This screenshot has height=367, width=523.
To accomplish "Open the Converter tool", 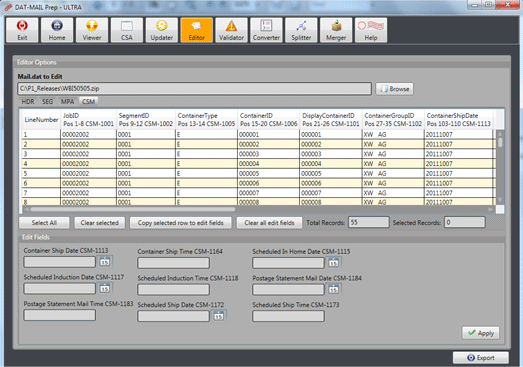I will coord(266,30).
